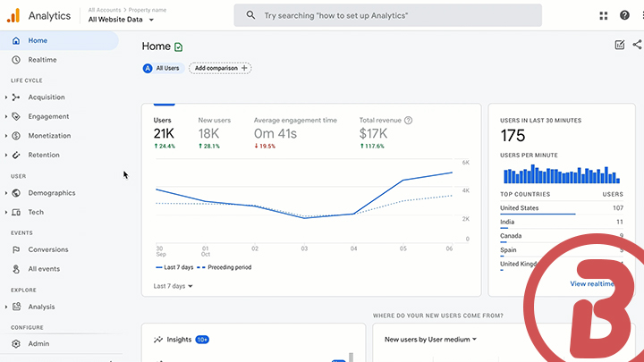The height and width of the screenshot is (362, 644).
Task: Click the Preceding period legend entry
Action: tap(225, 267)
